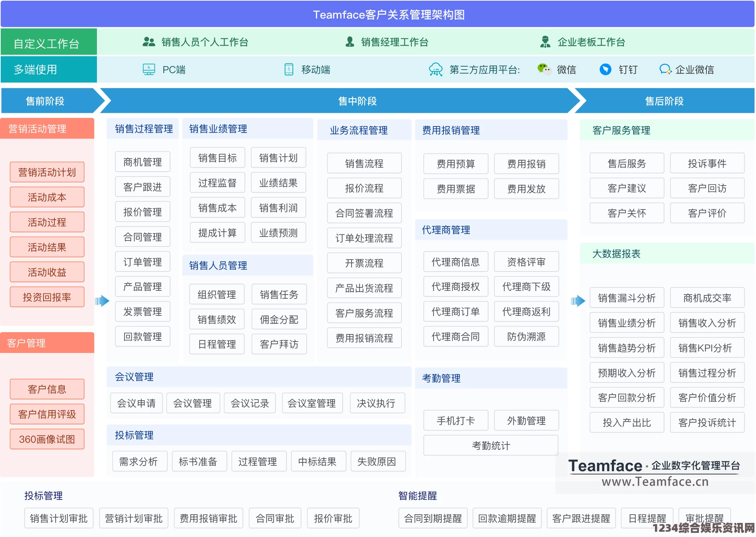Click the sales manager workbench person icon

click(x=350, y=42)
